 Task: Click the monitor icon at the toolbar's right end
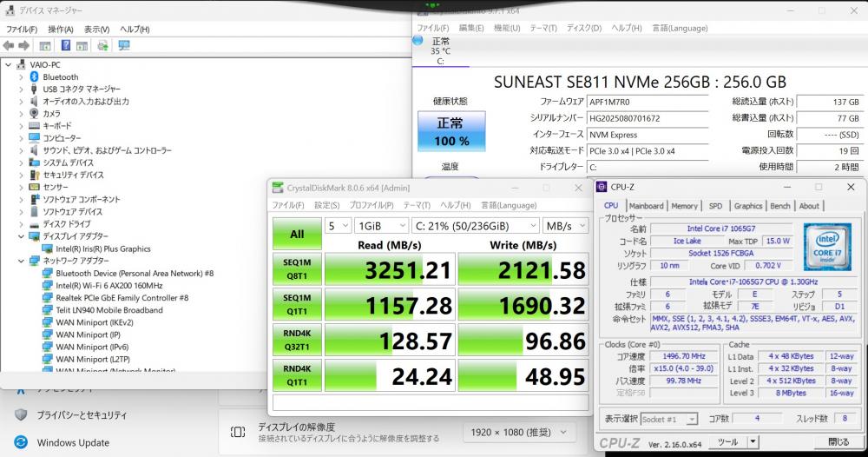tap(123, 45)
